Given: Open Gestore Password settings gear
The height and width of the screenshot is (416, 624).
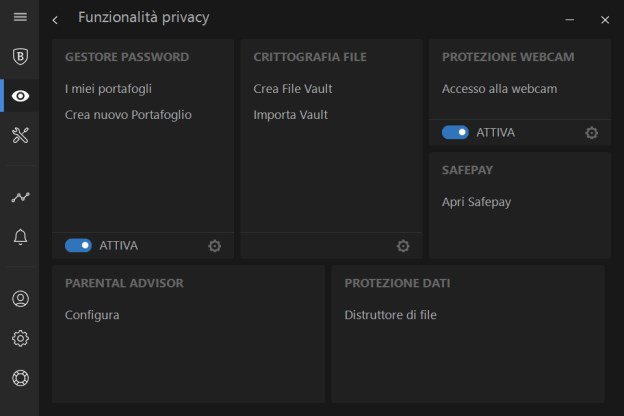Looking at the screenshot, I should [x=214, y=246].
